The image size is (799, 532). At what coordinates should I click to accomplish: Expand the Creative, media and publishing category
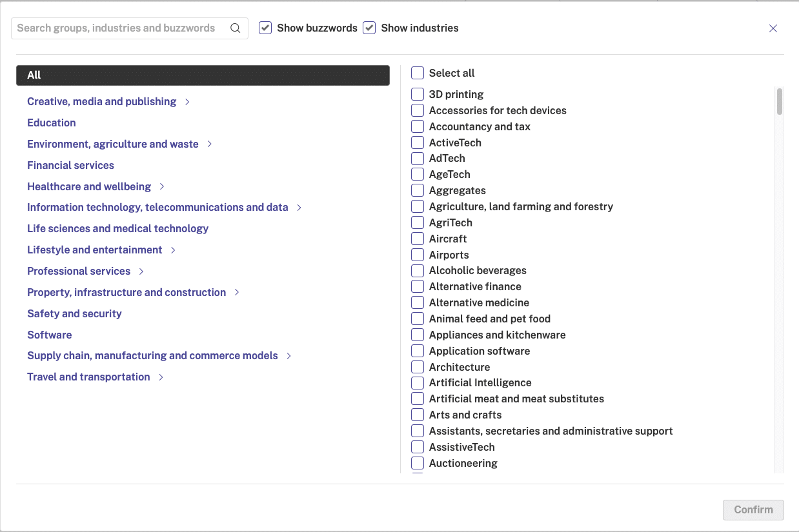(x=187, y=101)
